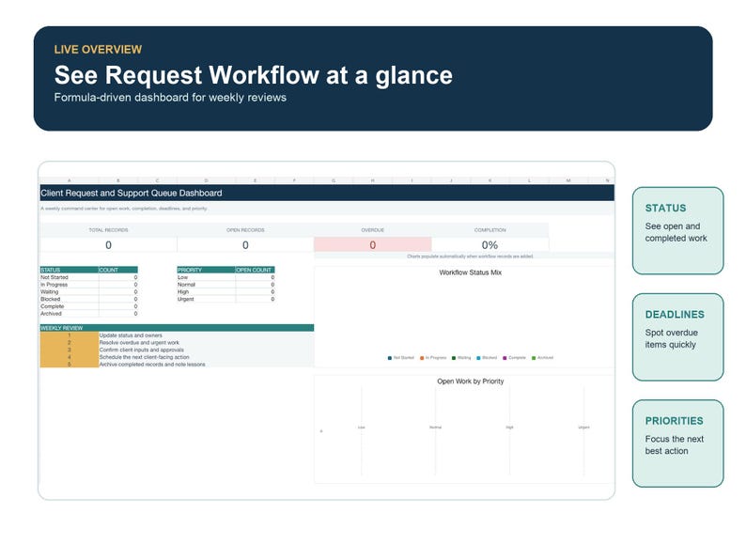Image resolution: width=746 pixels, height=560 pixels.
Task: Click the Open Work by Priority chart title
Action: tap(470, 381)
